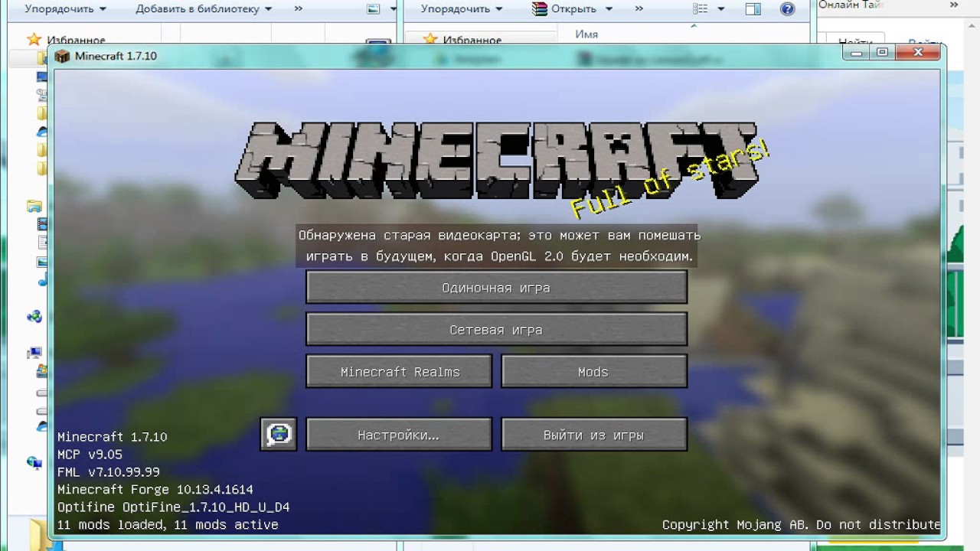Select the Computer icon in left navigation pane
980x551 pixels.
34,353
